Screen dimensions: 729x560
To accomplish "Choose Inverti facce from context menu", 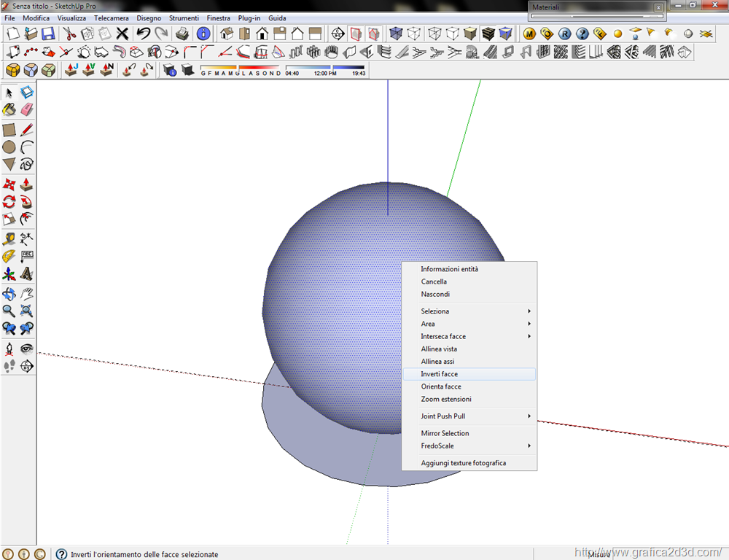I will [440, 374].
